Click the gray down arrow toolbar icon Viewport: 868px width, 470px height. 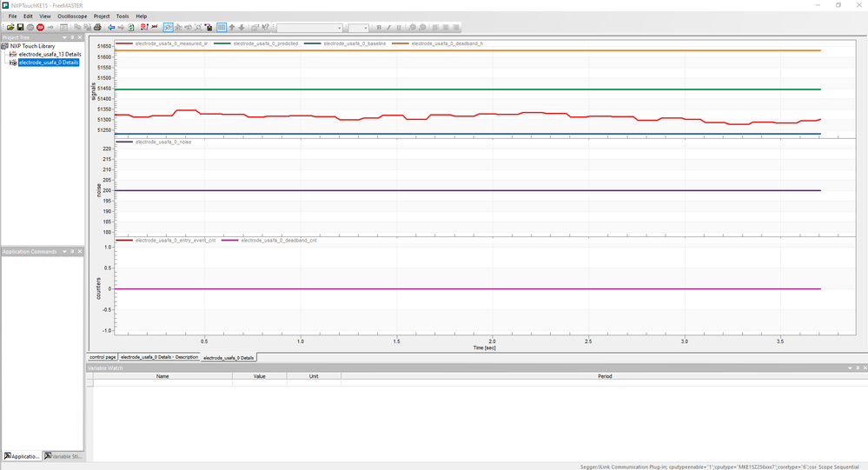point(242,27)
